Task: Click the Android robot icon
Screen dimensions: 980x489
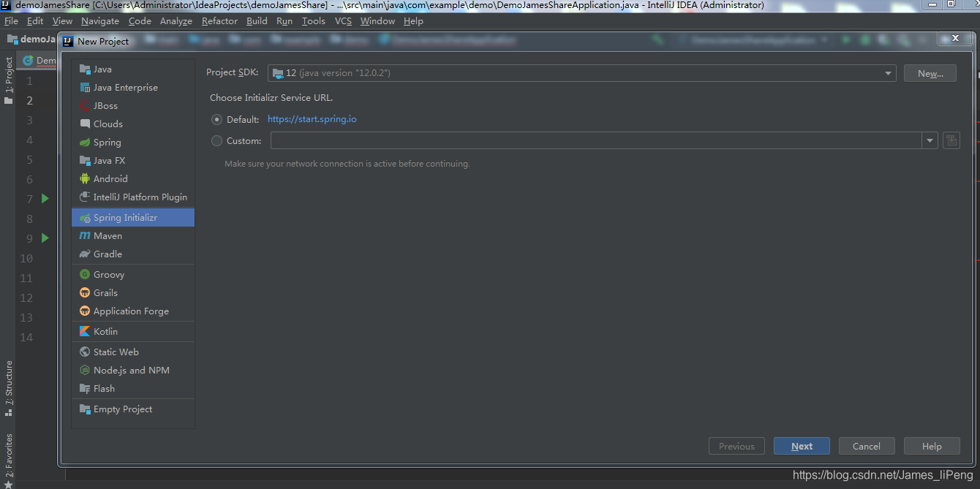Action: 85,179
